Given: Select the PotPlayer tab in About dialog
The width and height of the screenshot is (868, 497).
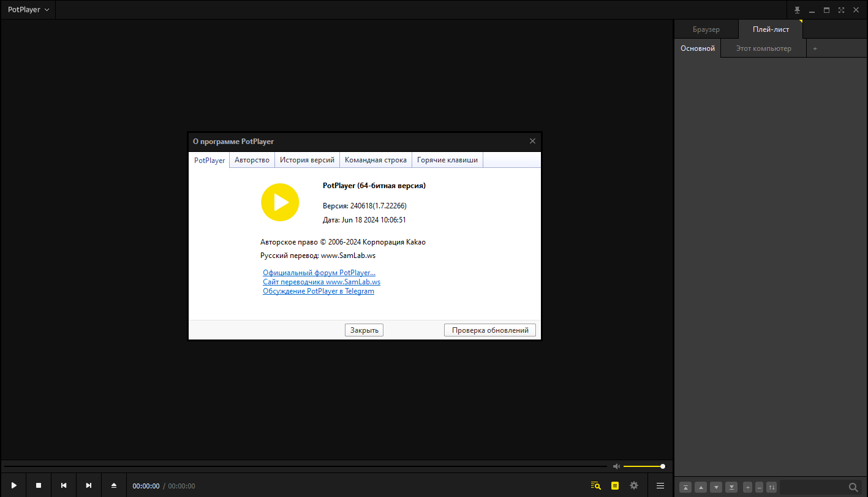Looking at the screenshot, I should pyautogui.click(x=209, y=161).
